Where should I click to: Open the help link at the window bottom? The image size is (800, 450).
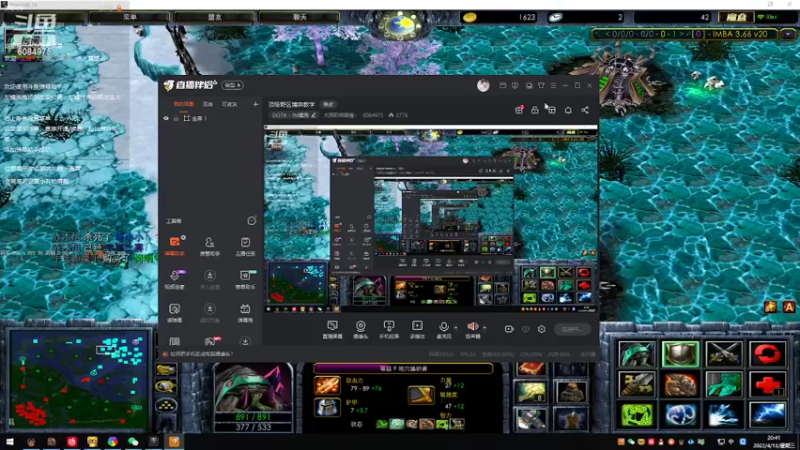click(x=201, y=354)
